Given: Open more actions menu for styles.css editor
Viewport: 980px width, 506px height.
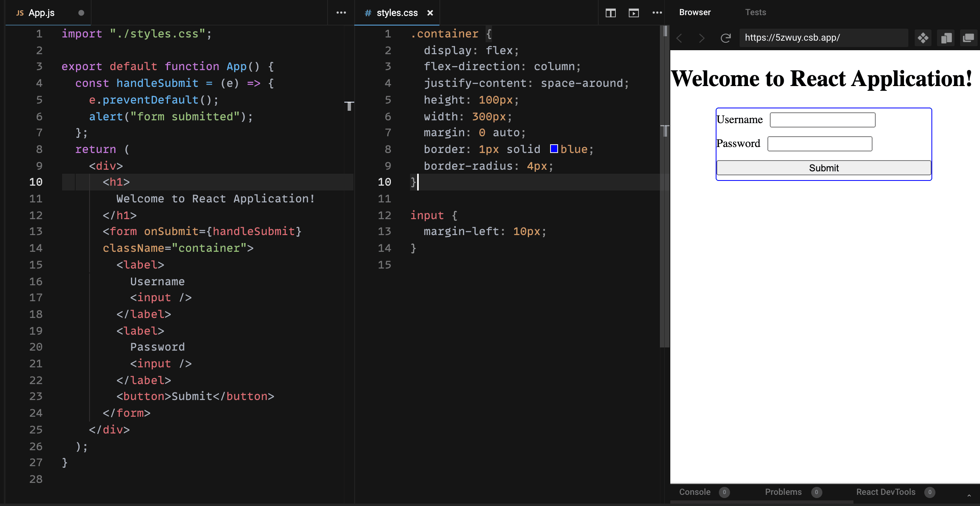Looking at the screenshot, I should point(657,13).
